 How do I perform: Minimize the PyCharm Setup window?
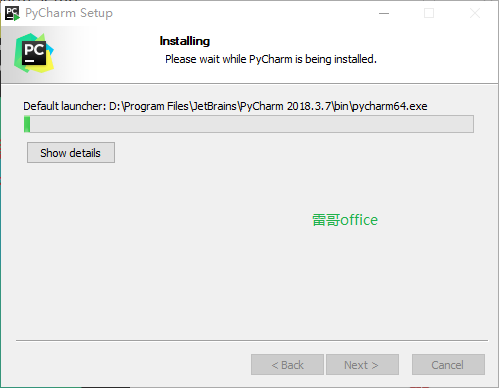pyautogui.click(x=384, y=13)
